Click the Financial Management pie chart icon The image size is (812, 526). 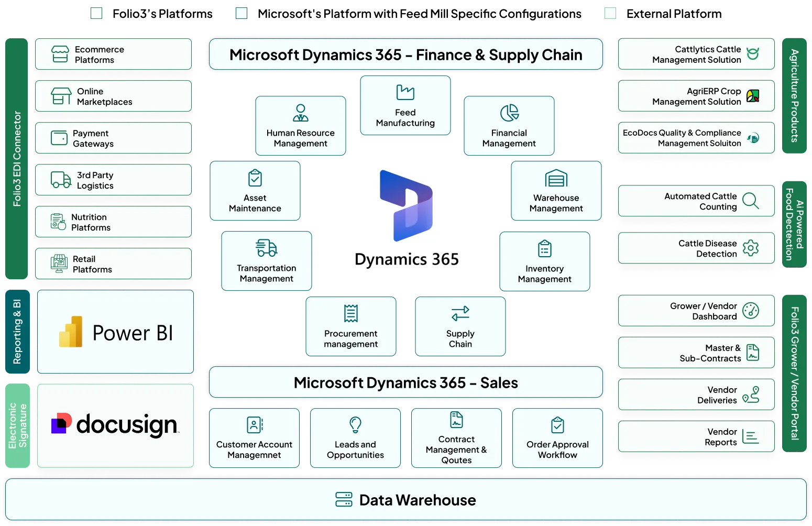509,113
